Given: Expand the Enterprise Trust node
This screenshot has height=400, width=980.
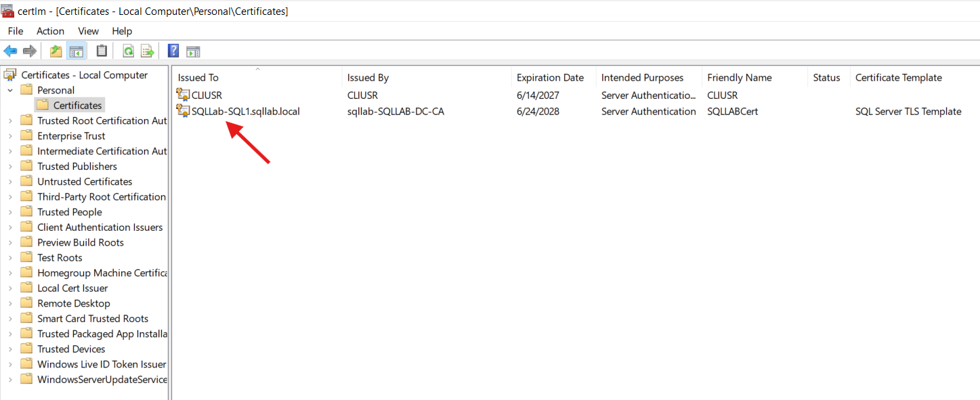Looking at the screenshot, I should tap(10, 136).
